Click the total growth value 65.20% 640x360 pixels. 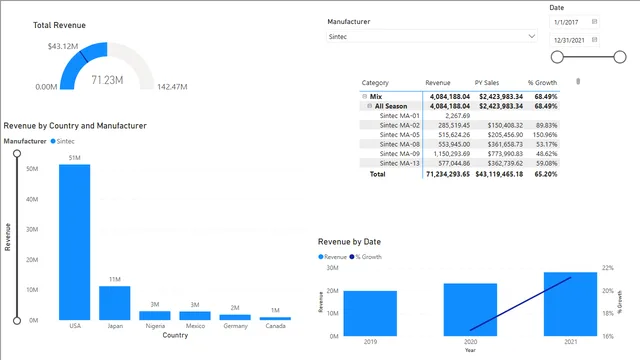tap(546, 174)
